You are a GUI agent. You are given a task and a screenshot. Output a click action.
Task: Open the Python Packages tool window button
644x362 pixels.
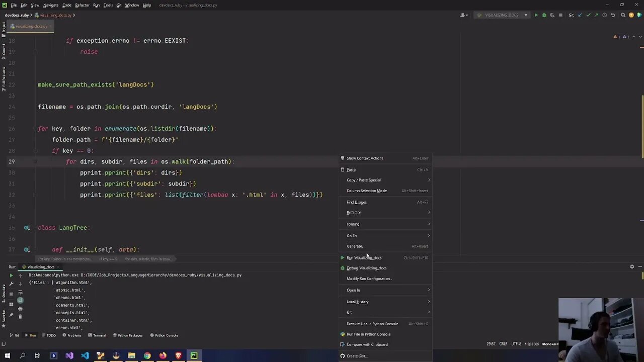(x=128, y=335)
